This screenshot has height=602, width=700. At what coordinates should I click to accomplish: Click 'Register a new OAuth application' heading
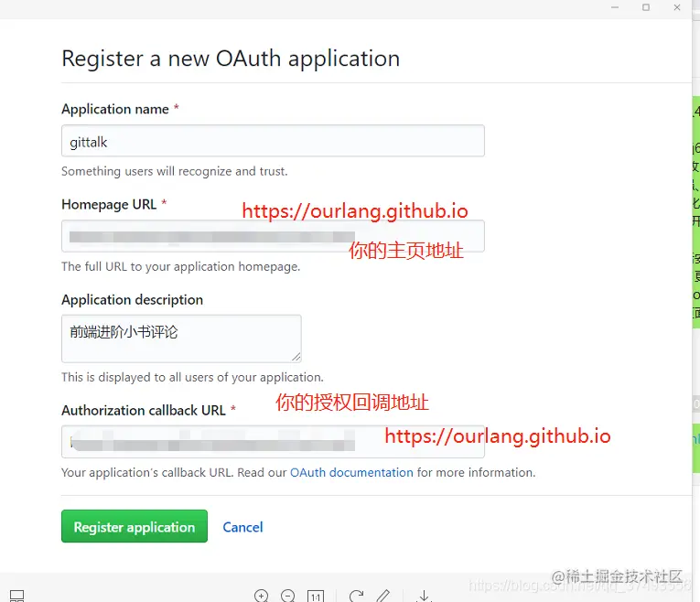click(x=231, y=59)
